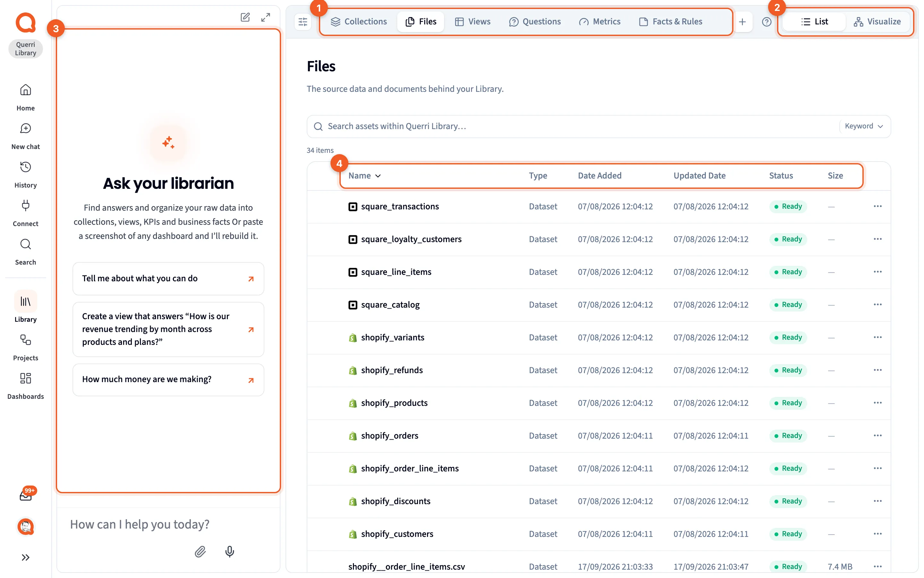Viewport: 924px width, 578px height.
Task: Click 'How much money are we making?' suggestion
Action: 168,380
